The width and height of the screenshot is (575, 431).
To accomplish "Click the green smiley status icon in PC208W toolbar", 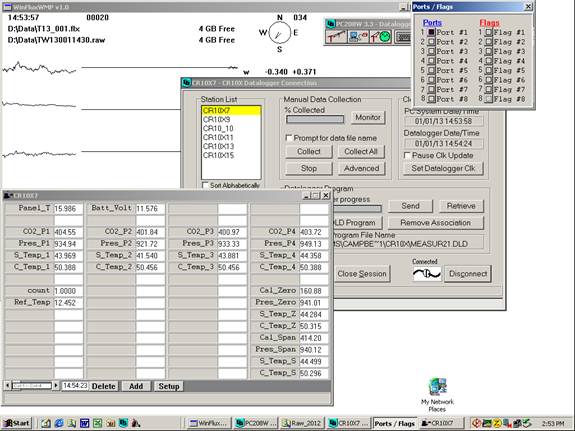I will click(x=381, y=37).
